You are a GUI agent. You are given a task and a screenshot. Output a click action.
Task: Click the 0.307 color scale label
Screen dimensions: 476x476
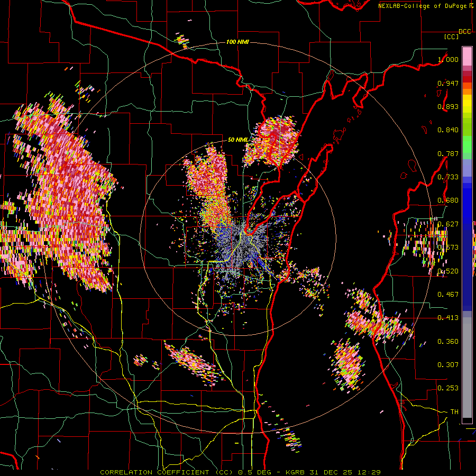click(x=448, y=364)
